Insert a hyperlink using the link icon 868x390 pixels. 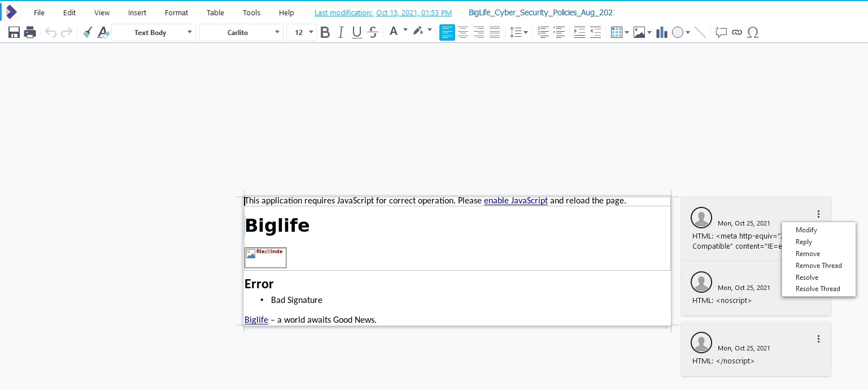[x=737, y=32]
